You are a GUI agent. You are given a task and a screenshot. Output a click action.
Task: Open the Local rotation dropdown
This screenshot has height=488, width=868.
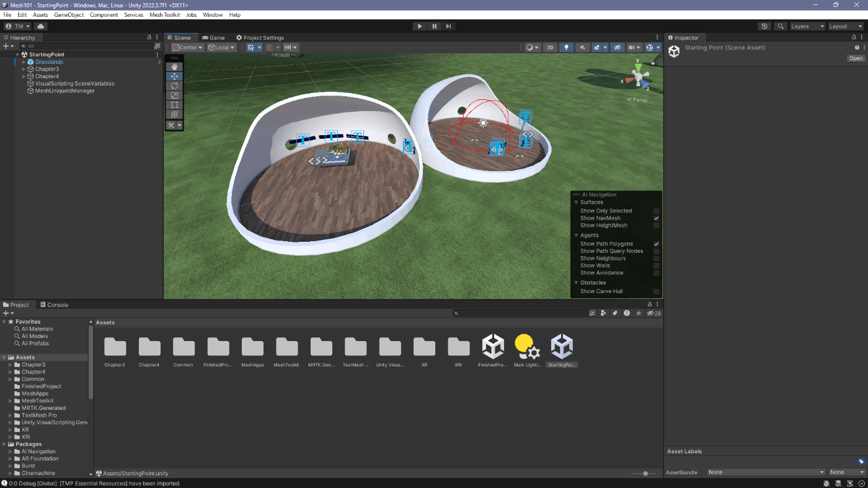tap(222, 47)
